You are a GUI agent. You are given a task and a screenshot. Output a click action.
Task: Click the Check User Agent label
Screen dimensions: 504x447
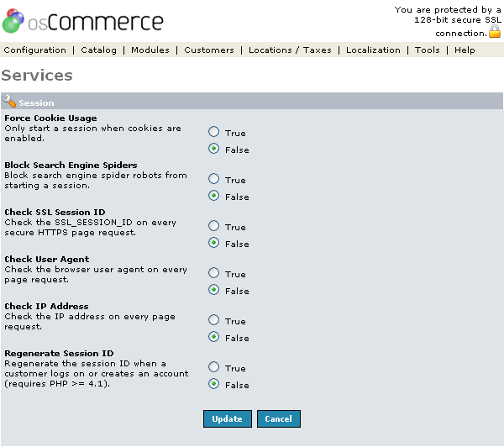[46, 259]
